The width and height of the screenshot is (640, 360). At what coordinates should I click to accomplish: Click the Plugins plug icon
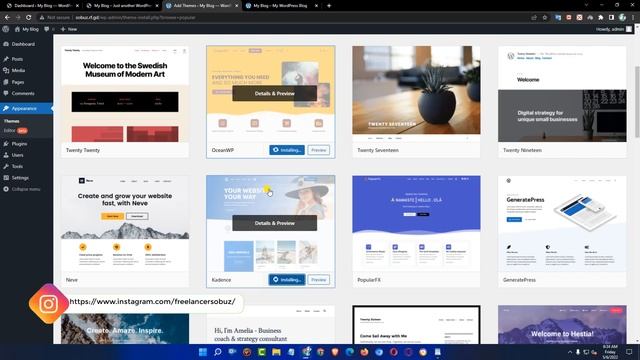(x=6, y=144)
